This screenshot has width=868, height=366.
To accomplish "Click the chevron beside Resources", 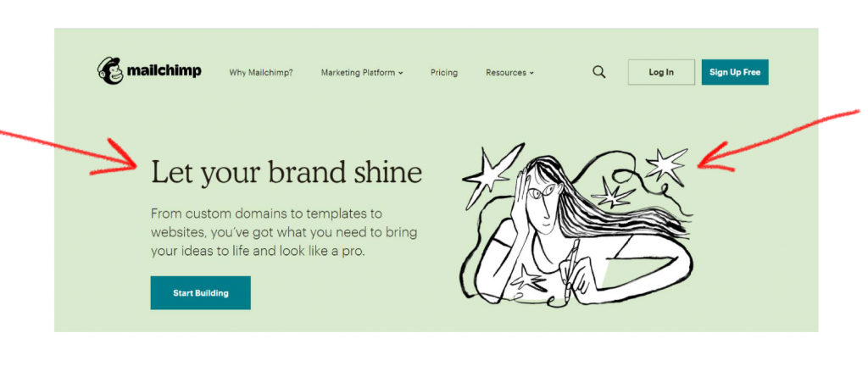I will 531,74.
